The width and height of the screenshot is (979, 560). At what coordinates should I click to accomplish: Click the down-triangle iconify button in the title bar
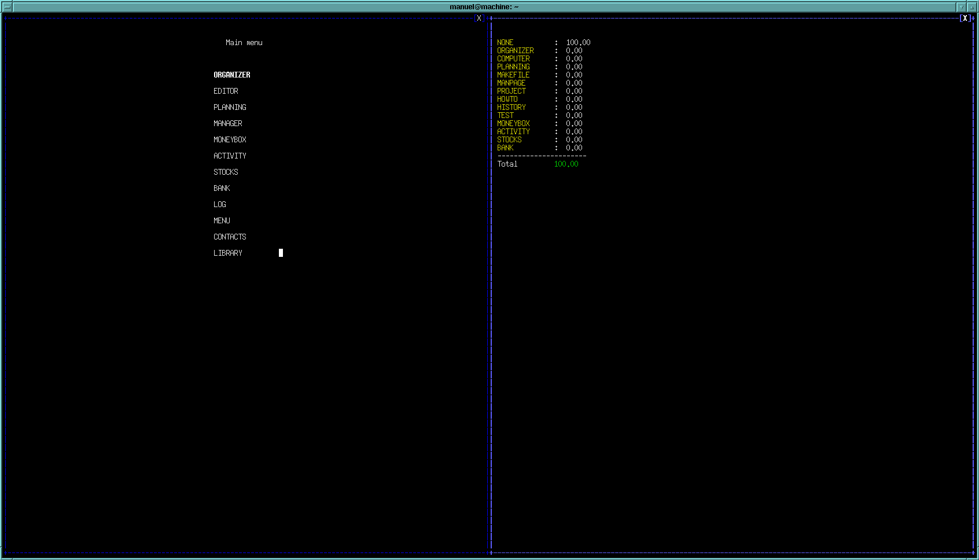click(x=961, y=7)
